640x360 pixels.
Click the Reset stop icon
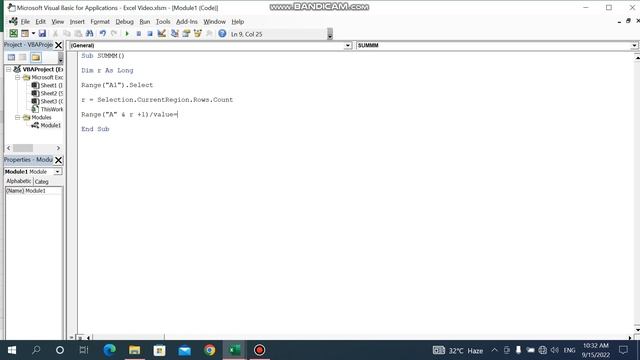coord(150,33)
